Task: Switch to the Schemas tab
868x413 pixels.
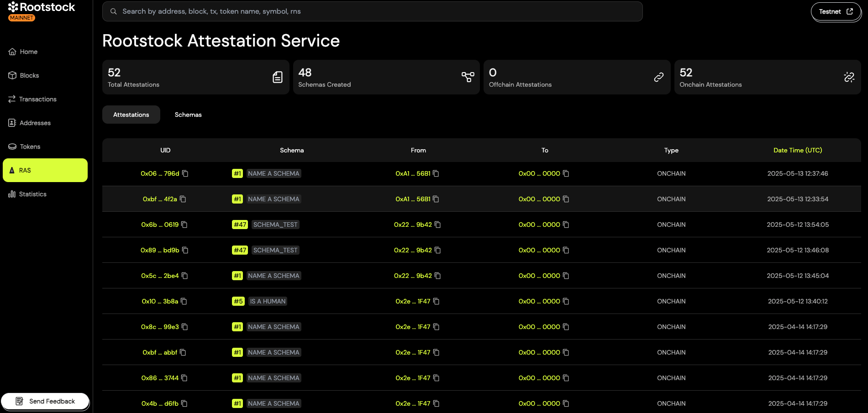Action: [188, 115]
